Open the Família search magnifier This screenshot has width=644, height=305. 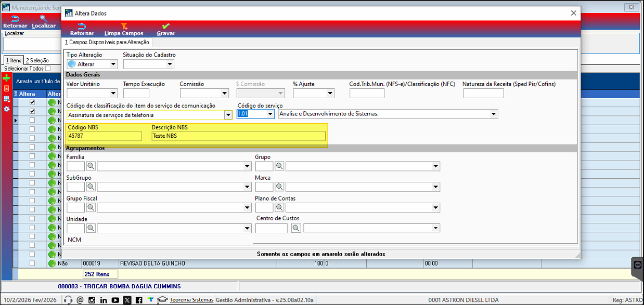[x=91, y=166]
